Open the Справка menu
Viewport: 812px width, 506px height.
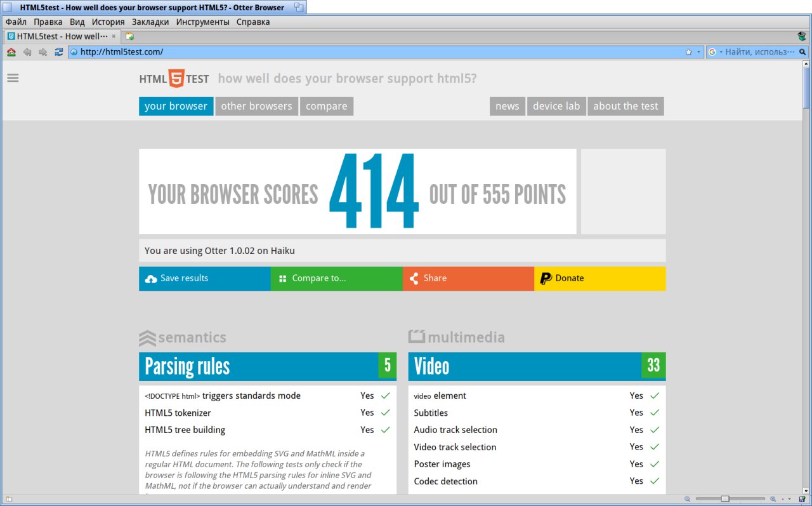[x=253, y=22]
